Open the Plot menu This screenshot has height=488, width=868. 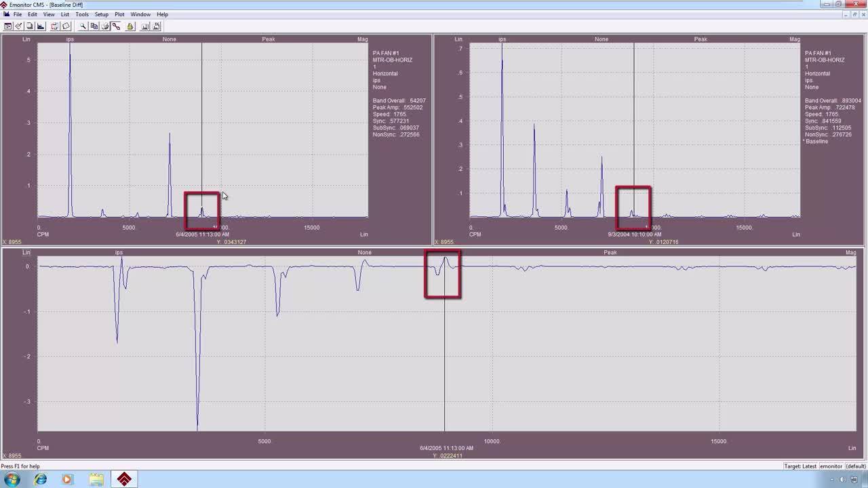[x=119, y=14]
